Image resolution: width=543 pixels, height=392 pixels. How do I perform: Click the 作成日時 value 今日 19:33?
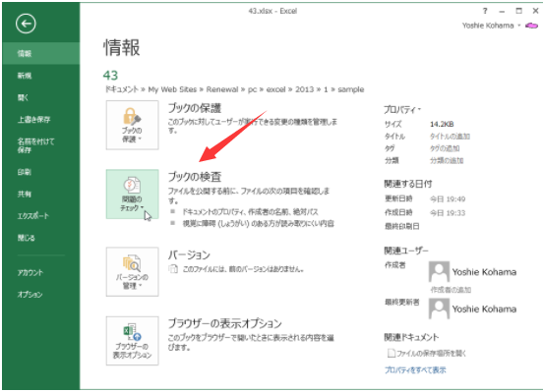click(448, 213)
